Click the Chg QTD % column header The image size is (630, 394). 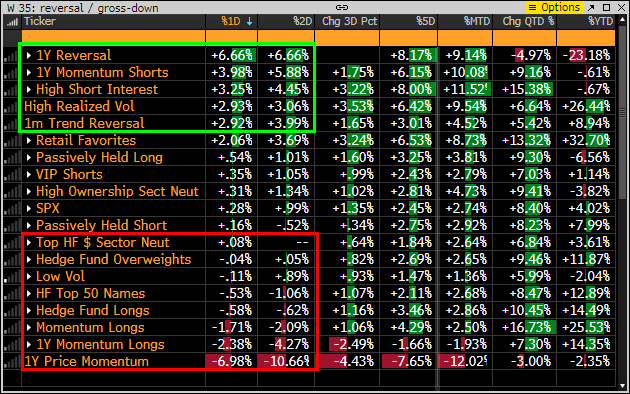(x=524, y=22)
